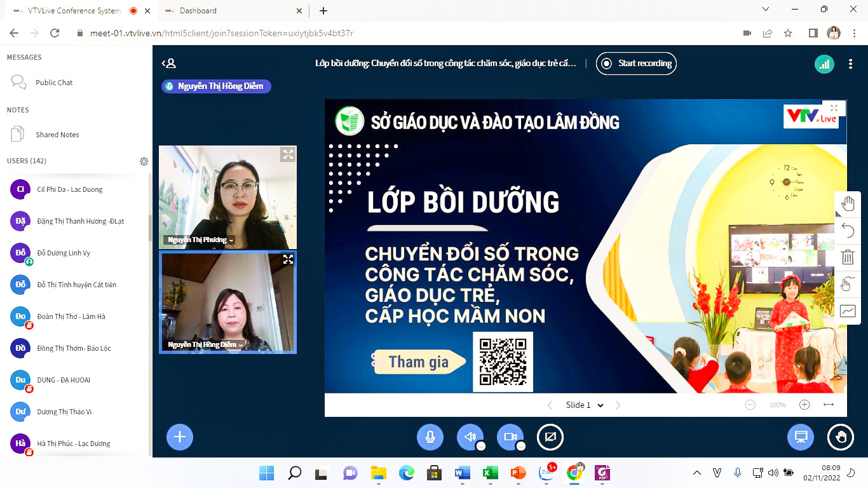Reset zoom at 100% label
The height and width of the screenshot is (488, 868).
[777, 405]
